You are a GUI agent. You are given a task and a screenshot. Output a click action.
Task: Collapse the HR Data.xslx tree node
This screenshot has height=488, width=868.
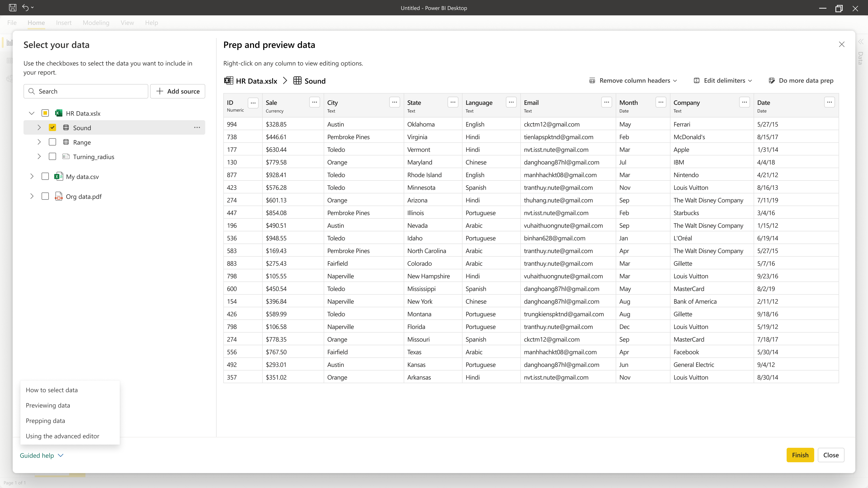(x=32, y=113)
